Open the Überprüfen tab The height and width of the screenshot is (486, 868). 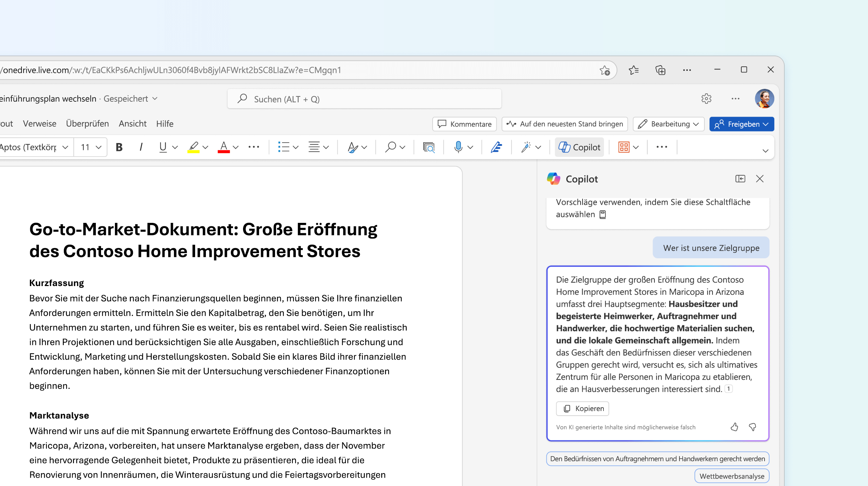pyautogui.click(x=87, y=124)
